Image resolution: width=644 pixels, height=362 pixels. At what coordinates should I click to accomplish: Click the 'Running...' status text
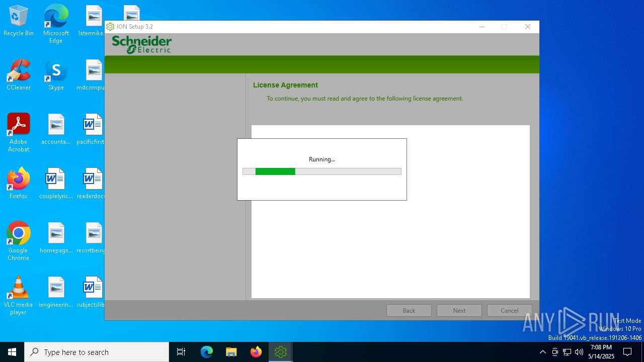tap(322, 159)
